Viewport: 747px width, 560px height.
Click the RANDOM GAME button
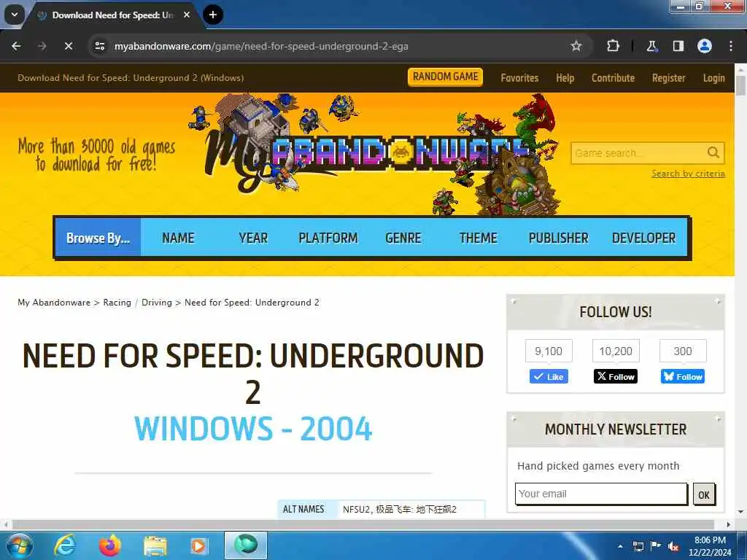point(445,77)
